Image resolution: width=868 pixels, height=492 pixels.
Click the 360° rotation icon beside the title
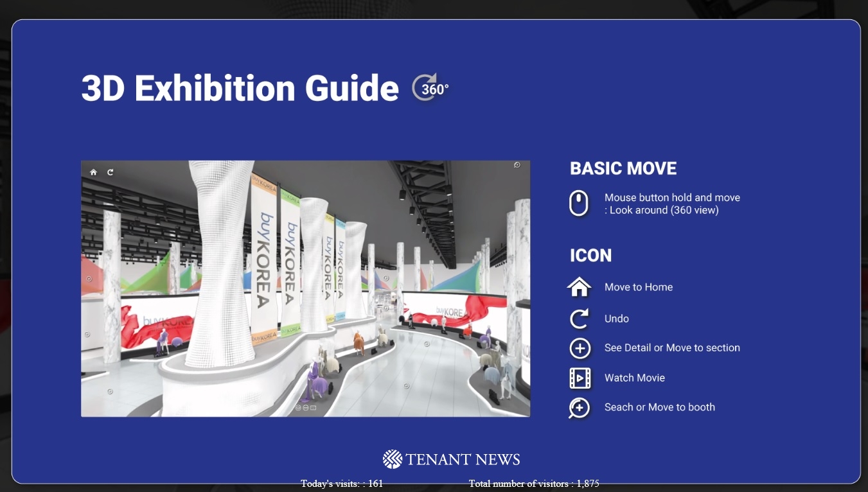coord(430,88)
